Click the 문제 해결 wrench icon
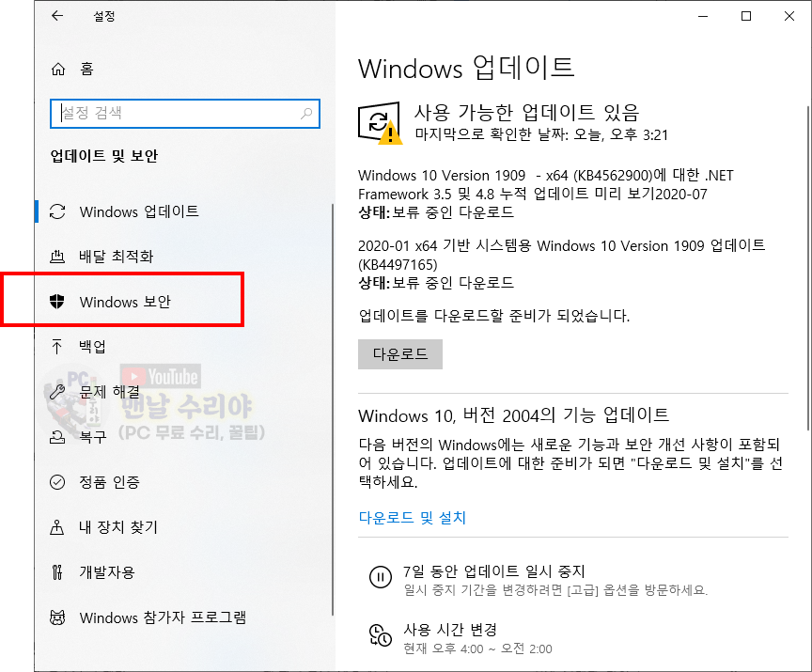 click(57, 392)
